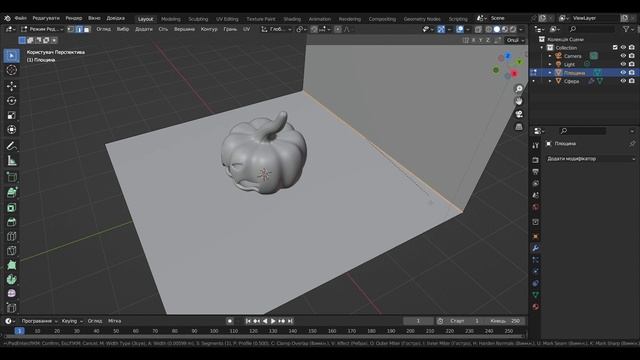Switch perspective/orthographic with the grid icon

tap(519, 127)
